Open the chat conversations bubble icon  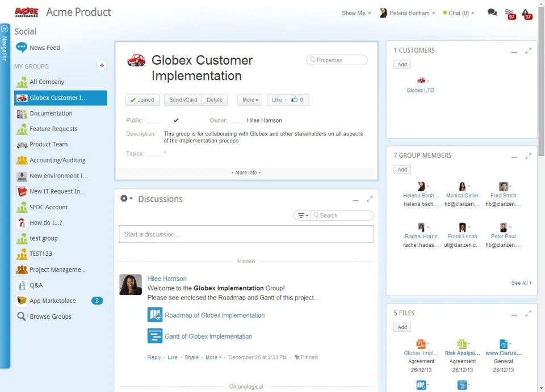click(x=492, y=12)
